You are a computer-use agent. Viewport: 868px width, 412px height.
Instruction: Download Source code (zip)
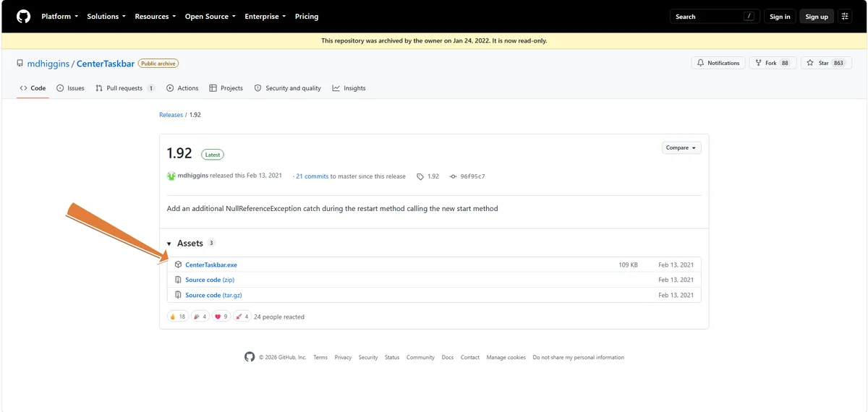pos(210,280)
